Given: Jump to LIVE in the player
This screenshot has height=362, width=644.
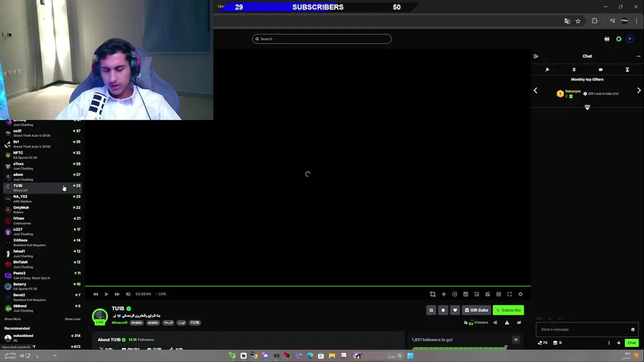Looking at the screenshot, I should click(163, 294).
